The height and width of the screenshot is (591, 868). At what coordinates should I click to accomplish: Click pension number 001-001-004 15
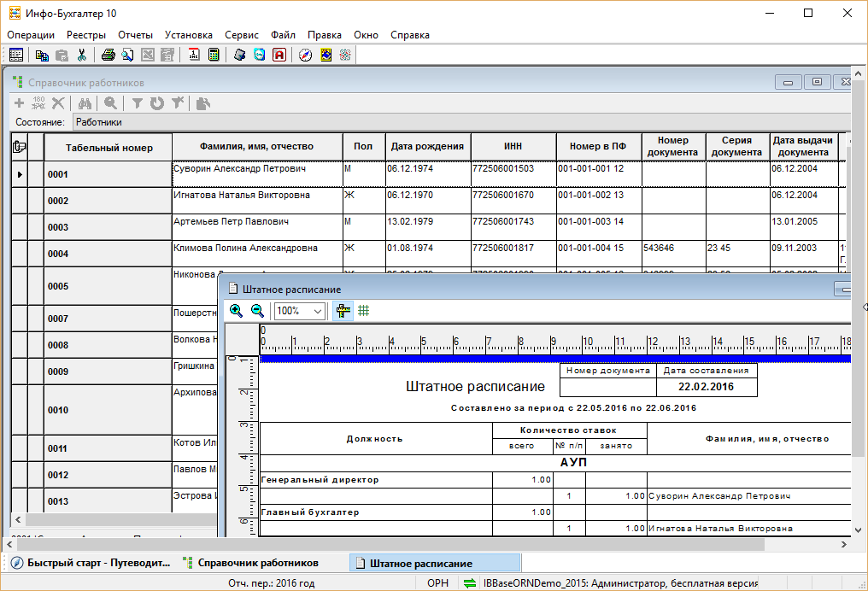click(598, 254)
